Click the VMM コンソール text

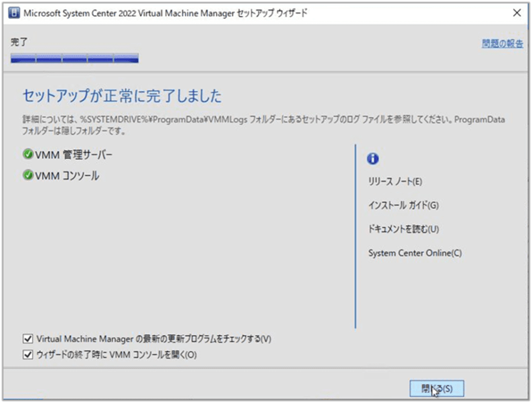pos(67,176)
